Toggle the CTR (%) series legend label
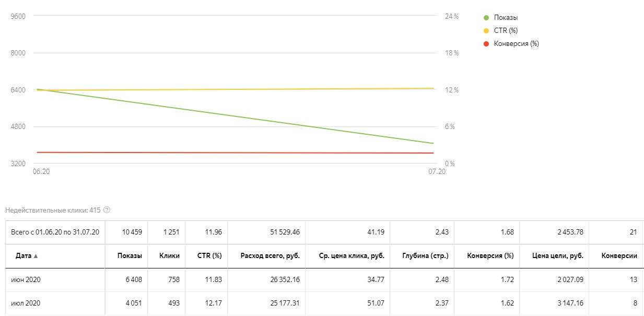The image size is (644, 316). click(506, 31)
